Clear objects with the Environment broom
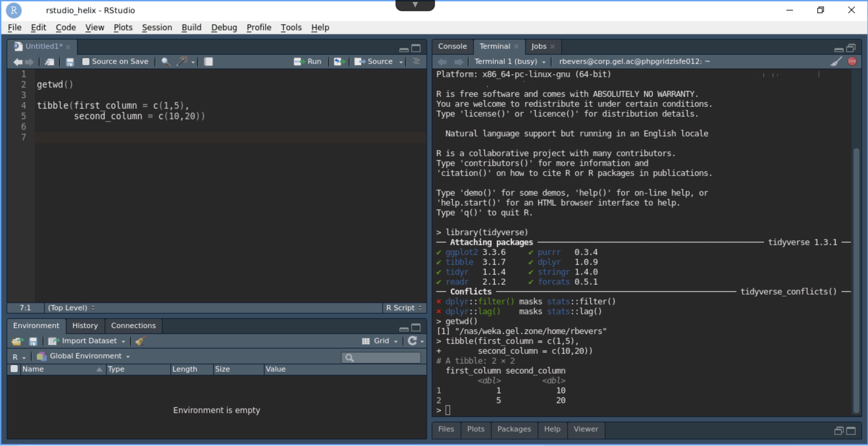Image resolution: width=868 pixels, height=446 pixels. pyautogui.click(x=140, y=341)
